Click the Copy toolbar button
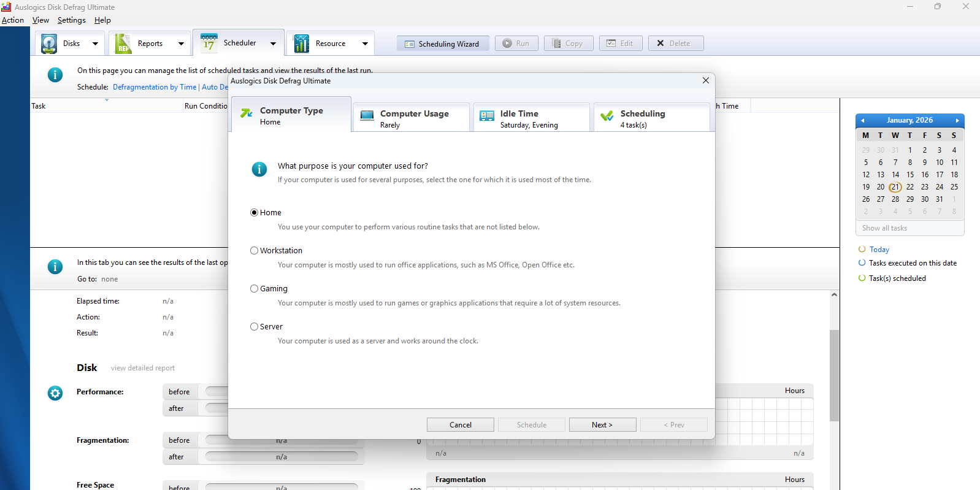The height and width of the screenshot is (490, 980). tap(568, 44)
